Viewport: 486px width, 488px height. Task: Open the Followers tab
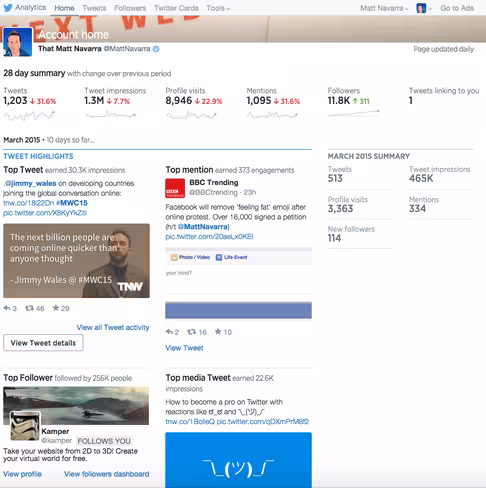[x=130, y=8]
